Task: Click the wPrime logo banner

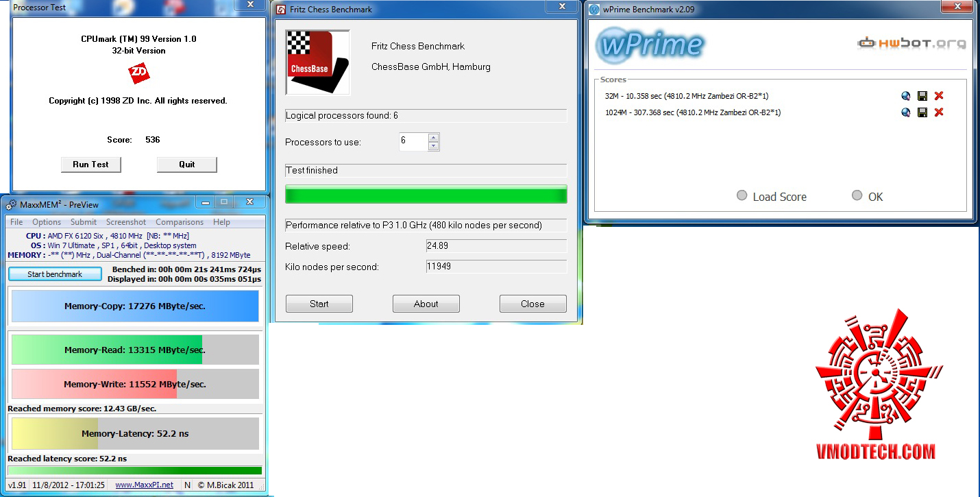Action: point(650,45)
